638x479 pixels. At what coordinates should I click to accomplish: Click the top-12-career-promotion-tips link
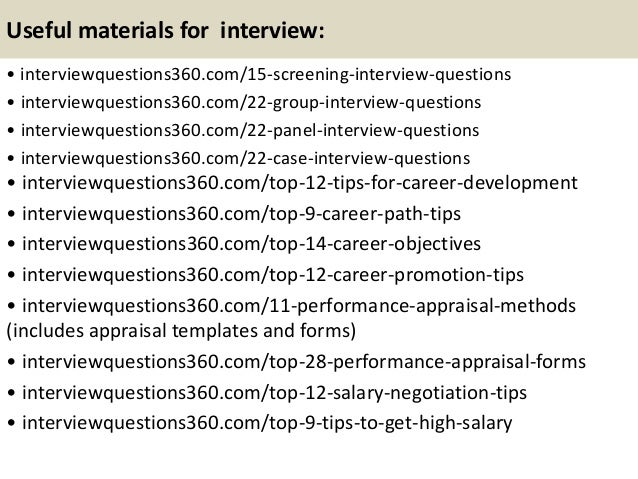[x=275, y=273]
